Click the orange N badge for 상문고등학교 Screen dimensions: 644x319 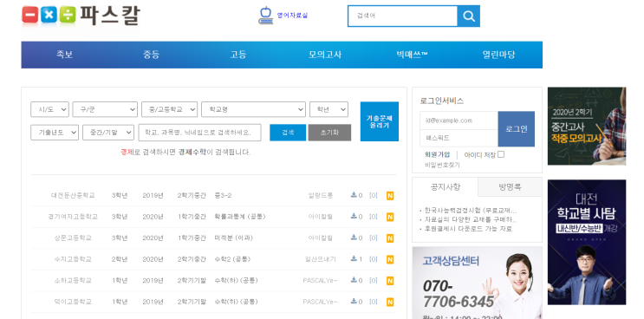point(390,238)
